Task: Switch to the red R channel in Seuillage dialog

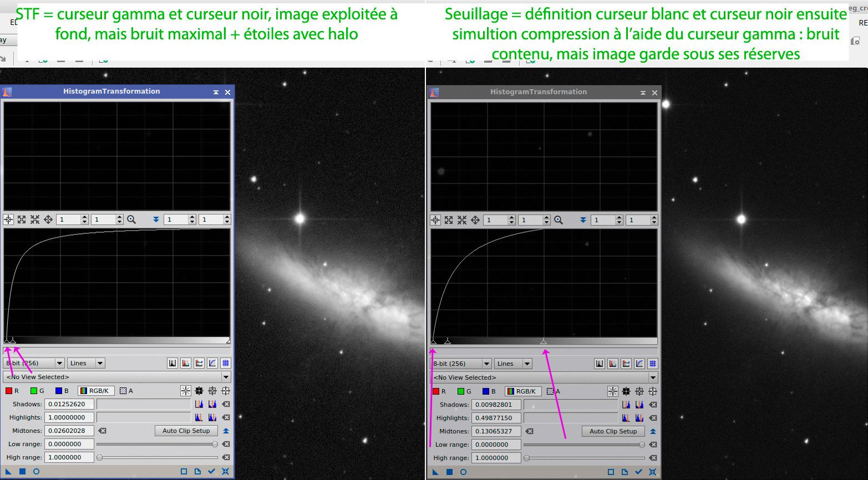Action: click(x=439, y=391)
